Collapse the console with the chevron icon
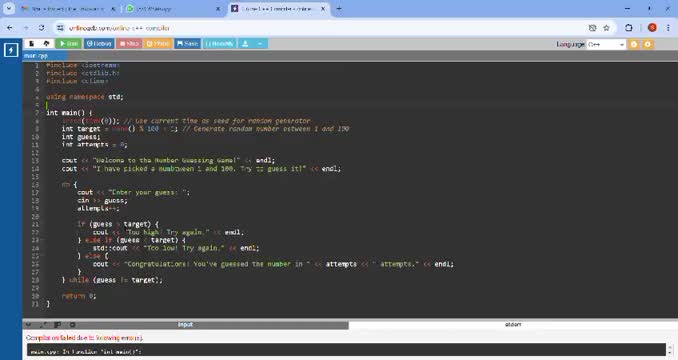Screen dimensions: 678x360 pos(29,325)
